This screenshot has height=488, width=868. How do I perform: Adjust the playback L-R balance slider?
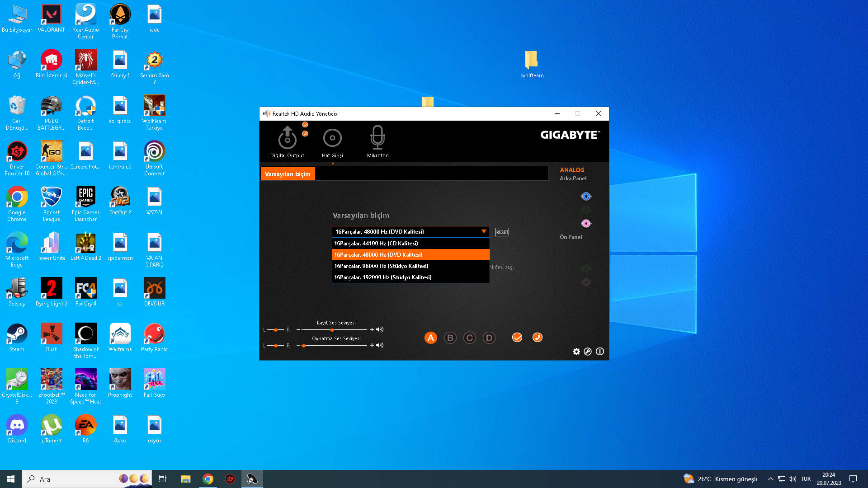pyautogui.click(x=275, y=346)
